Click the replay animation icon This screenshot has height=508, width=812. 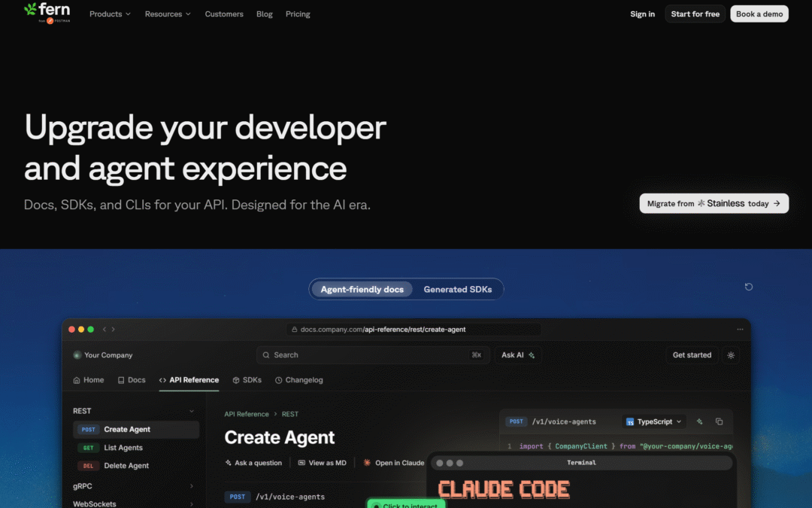point(748,287)
